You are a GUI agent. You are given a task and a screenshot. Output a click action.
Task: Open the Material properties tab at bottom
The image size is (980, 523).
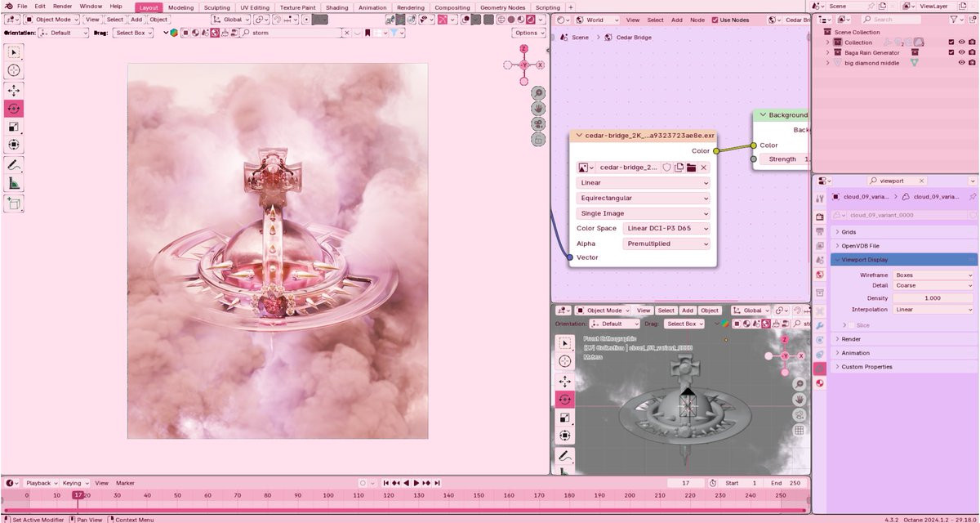click(x=820, y=383)
